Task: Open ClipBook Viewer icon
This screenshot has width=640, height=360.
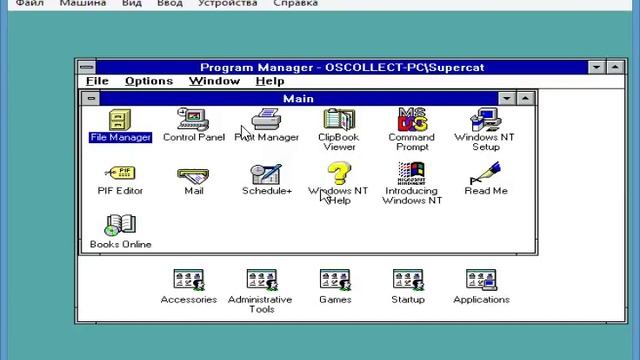Action: pyautogui.click(x=339, y=119)
